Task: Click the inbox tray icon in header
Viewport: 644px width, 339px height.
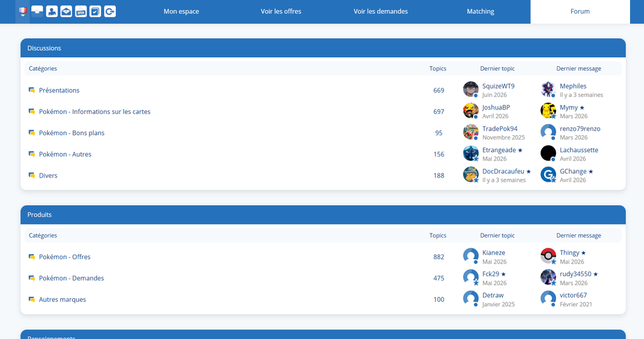Action: coord(37,11)
